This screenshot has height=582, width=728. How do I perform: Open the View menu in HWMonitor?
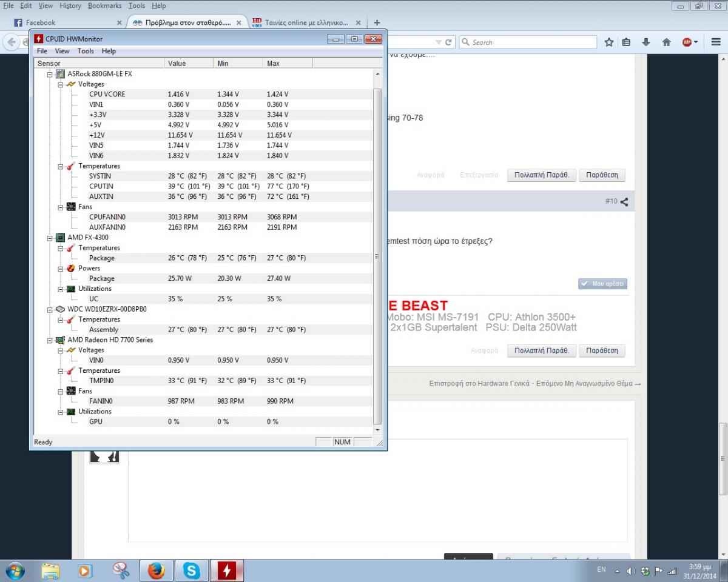click(x=62, y=51)
